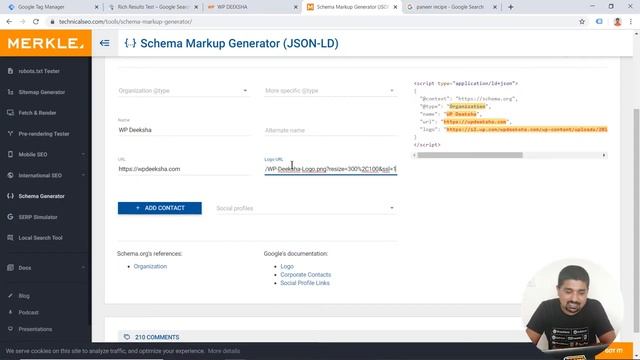Open Fetch & Render tool icon
This screenshot has width=640, height=360.
[x=10, y=113]
